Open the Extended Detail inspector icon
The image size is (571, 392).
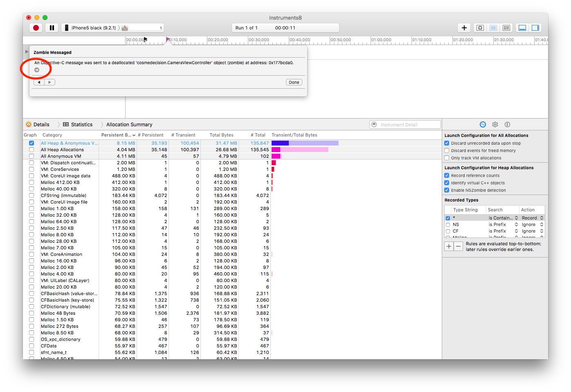point(507,125)
